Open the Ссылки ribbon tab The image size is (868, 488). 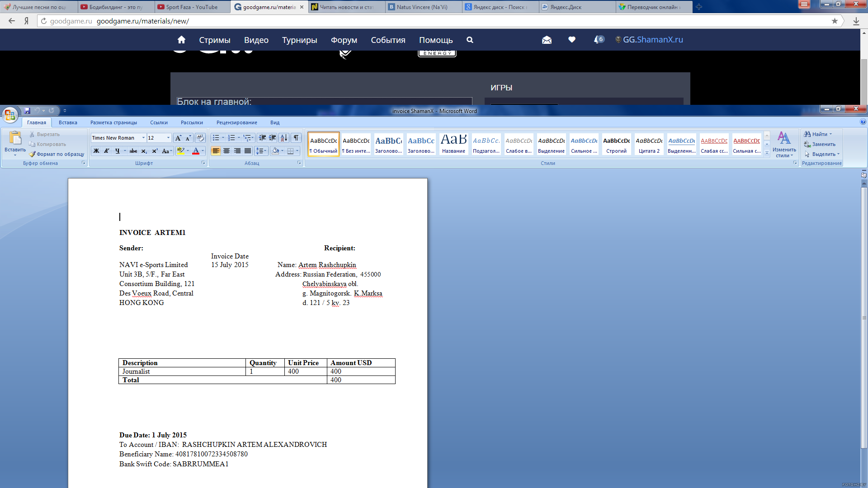(159, 122)
